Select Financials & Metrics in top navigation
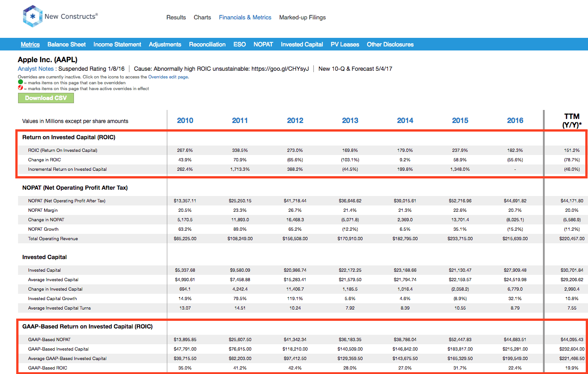The width and height of the screenshot is (588, 374). click(245, 17)
